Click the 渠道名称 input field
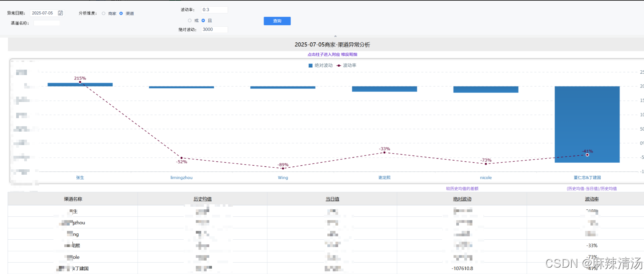Viewport: 644px width, 274px height. click(x=47, y=23)
